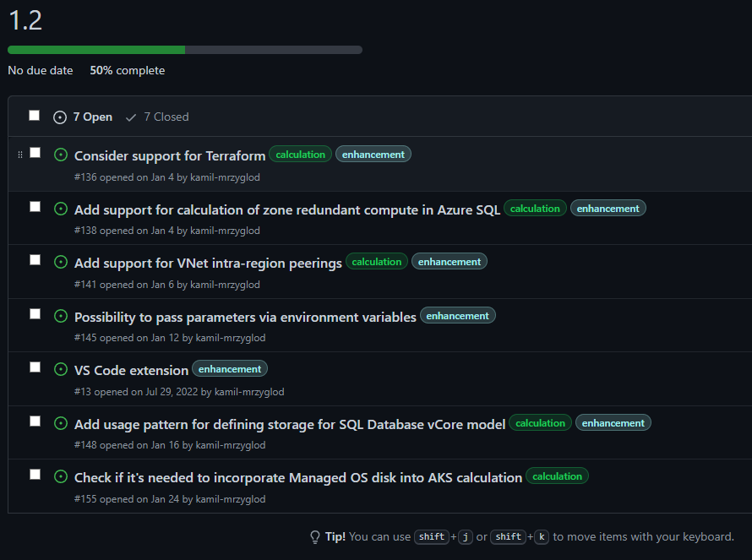
Task: Click the open issue icon for issue #155
Action: 60,476
